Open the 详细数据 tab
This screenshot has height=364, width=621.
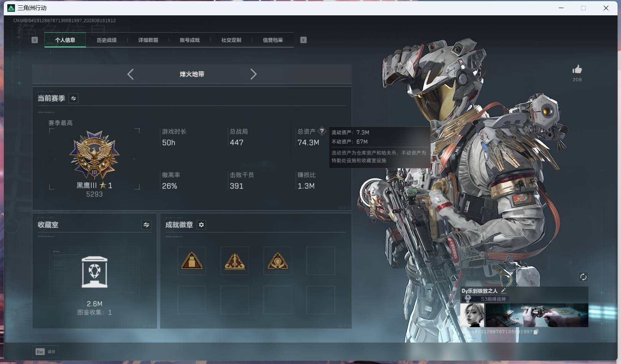pyautogui.click(x=148, y=40)
